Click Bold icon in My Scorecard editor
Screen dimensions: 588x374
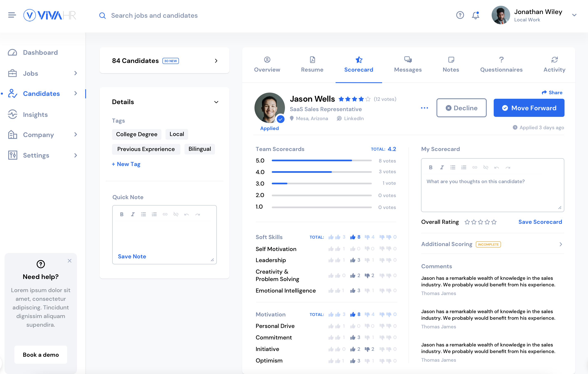coord(430,167)
